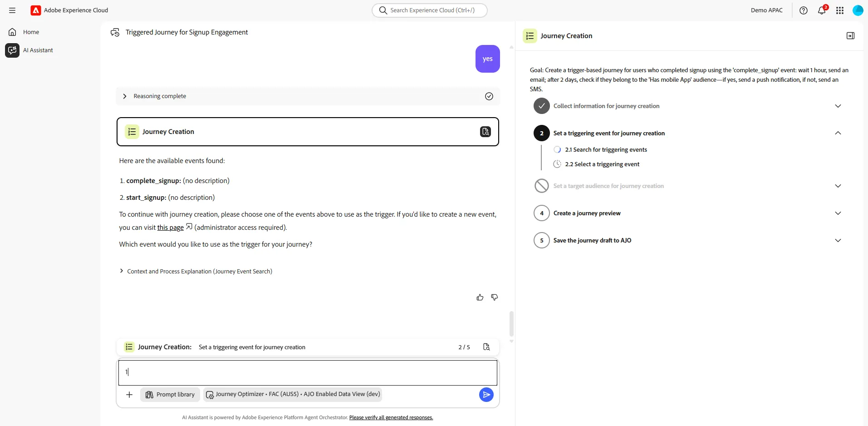Collapse the Journey Creation side panel
Screen dimensions: 868x426
click(x=850, y=36)
